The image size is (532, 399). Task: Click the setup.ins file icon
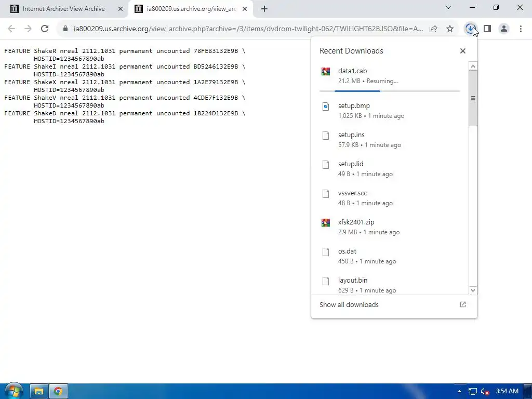coord(326,136)
